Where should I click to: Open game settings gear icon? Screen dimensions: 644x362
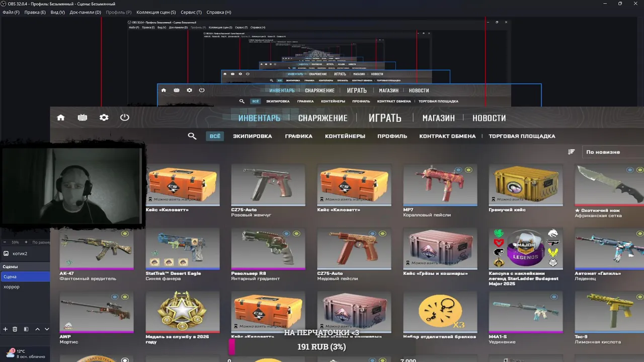point(104,118)
